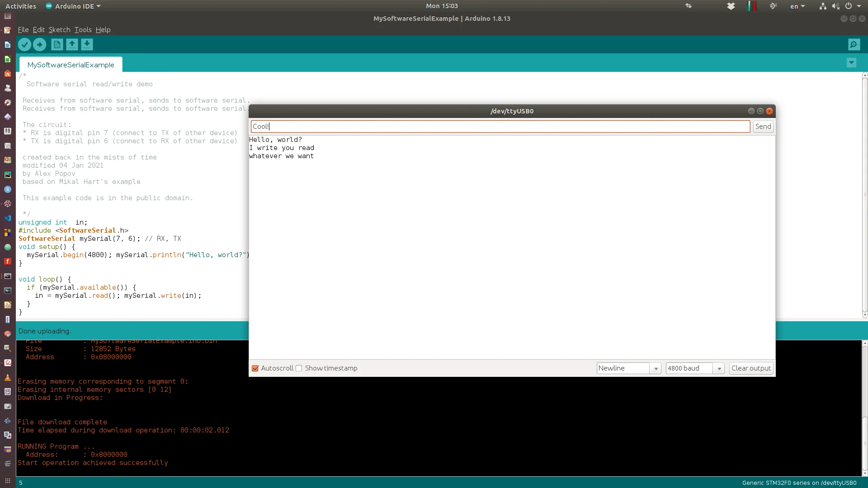Open the network connection tray icon
Screen dimensions: 868x488
click(x=823, y=6)
